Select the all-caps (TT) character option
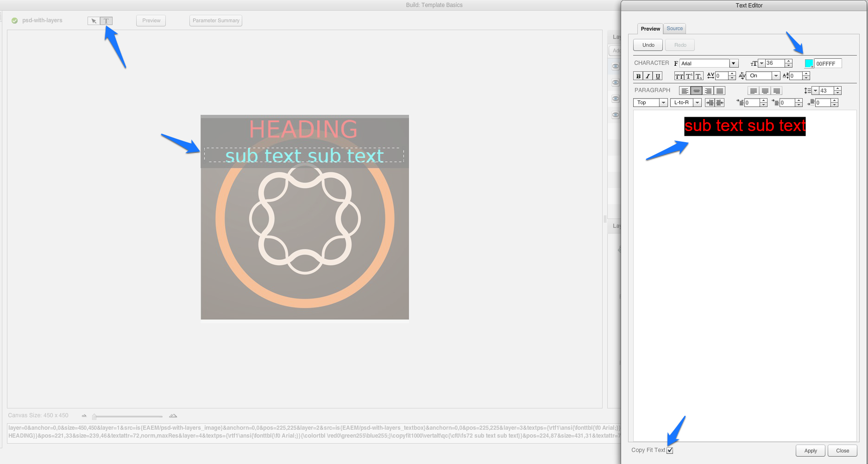This screenshot has height=464, width=868. tap(679, 76)
